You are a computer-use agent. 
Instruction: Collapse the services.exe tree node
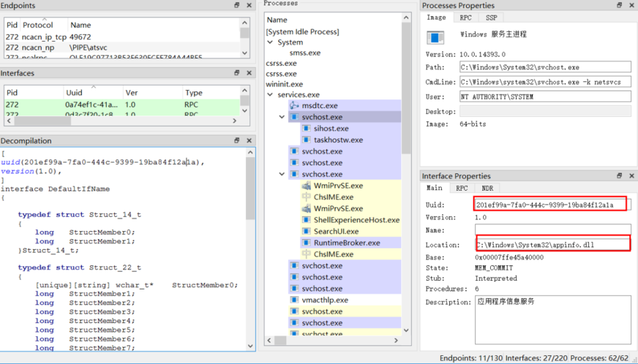(x=270, y=94)
